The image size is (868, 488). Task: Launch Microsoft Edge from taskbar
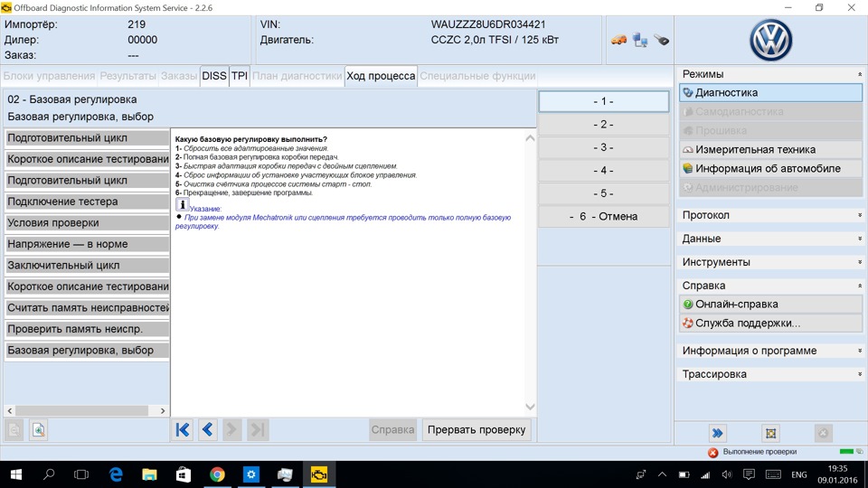pyautogui.click(x=116, y=474)
